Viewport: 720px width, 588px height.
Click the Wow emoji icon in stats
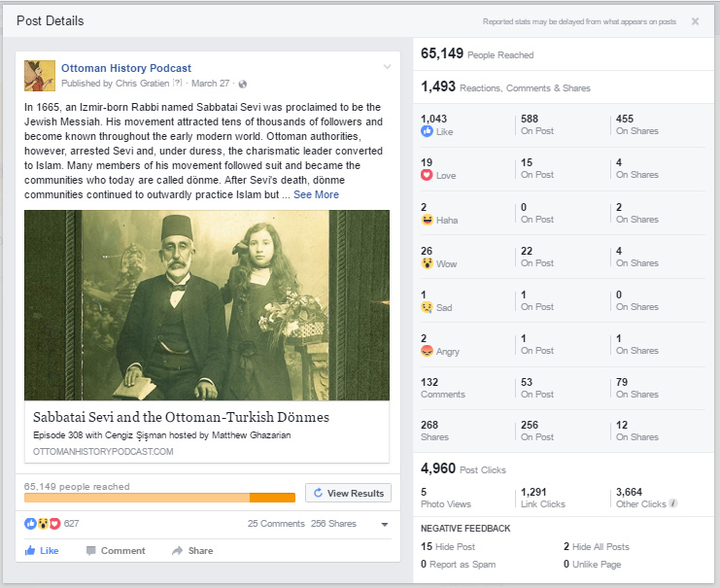(x=427, y=263)
